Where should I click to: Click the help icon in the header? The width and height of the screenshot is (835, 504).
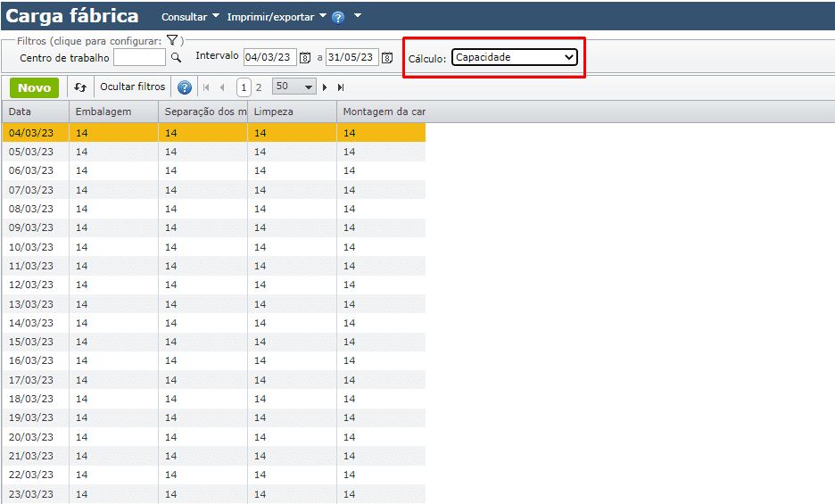click(x=338, y=18)
